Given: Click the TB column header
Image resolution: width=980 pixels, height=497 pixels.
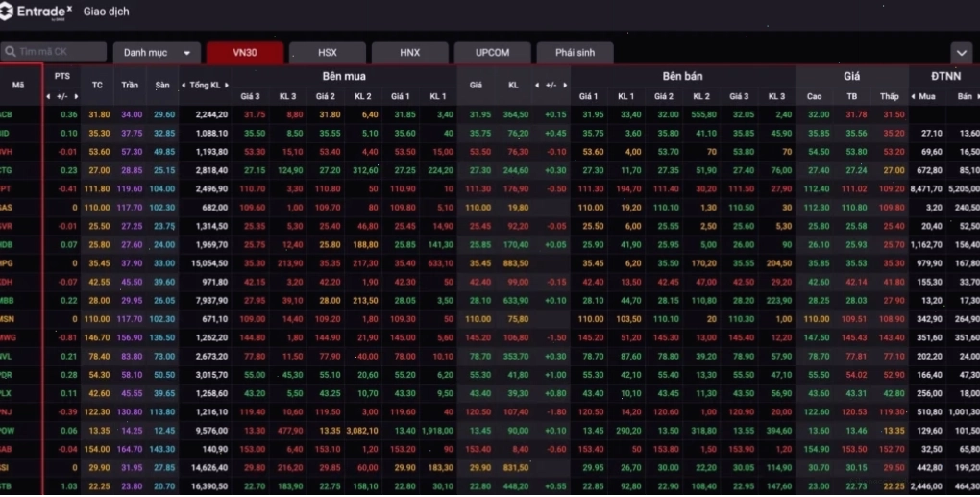Looking at the screenshot, I should coord(852,96).
